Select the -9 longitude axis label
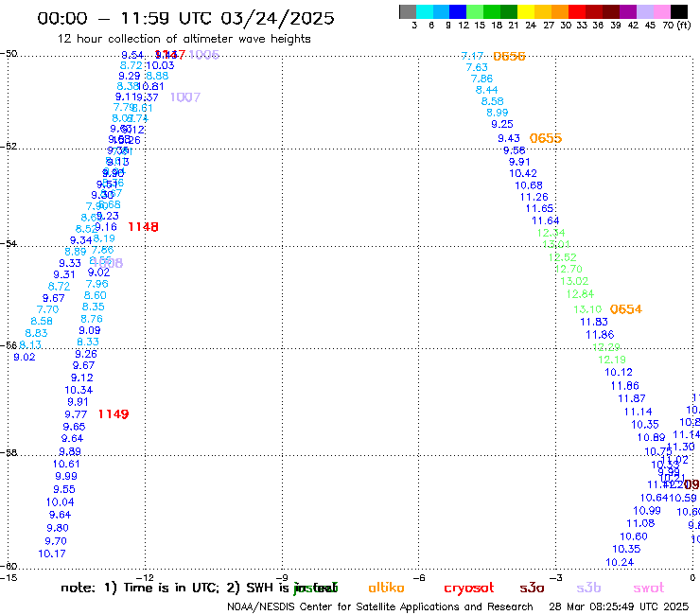The height and width of the screenshot is (615, 700). pos(283,577)
